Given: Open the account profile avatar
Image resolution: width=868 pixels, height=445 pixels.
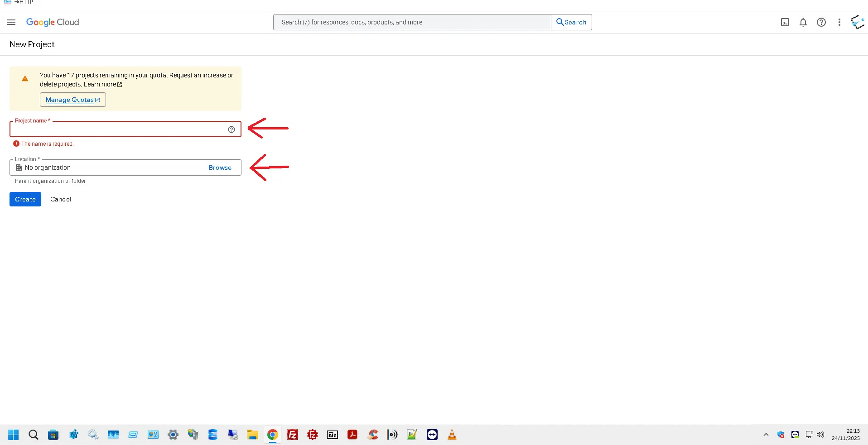Looking at the screenshot, I should 858,22.
